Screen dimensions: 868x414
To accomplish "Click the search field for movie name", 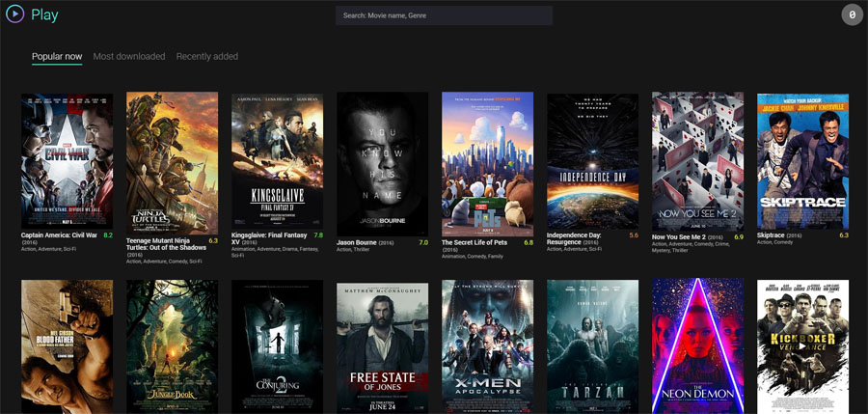I will (444, 15).
